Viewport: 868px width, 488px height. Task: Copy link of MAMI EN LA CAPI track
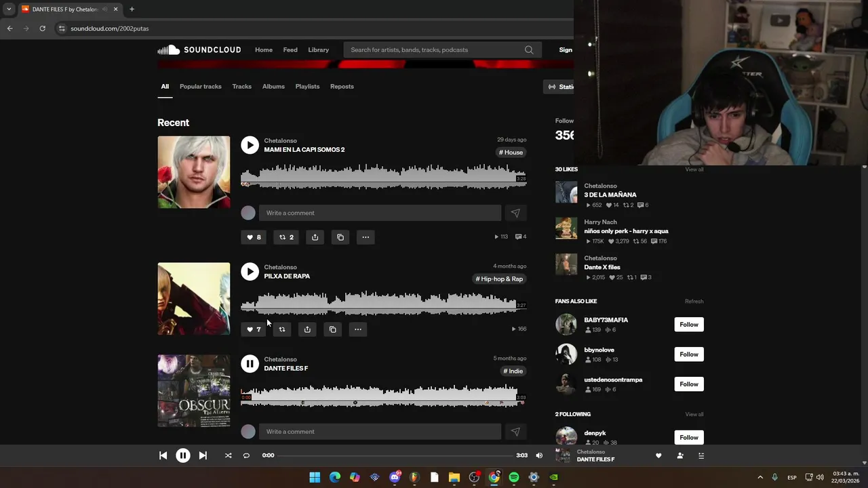pos(340,237)
